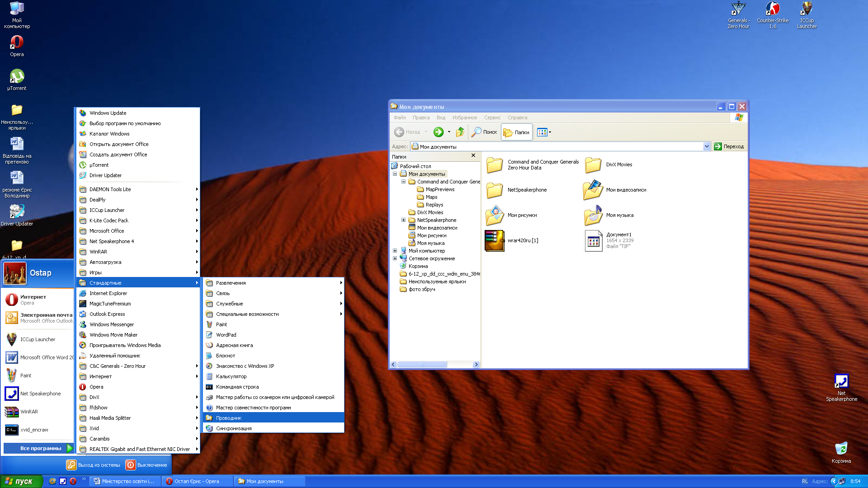
Task: Open Калькулятор from Стандартные submenu
Action: click(x=274, y=376)
